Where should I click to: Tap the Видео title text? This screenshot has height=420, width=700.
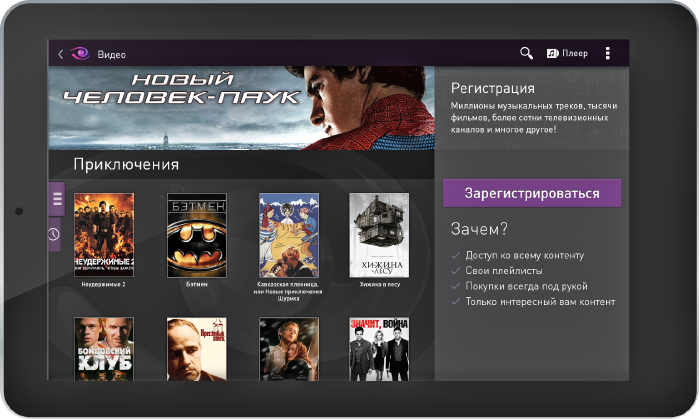[x=112, y=54]
